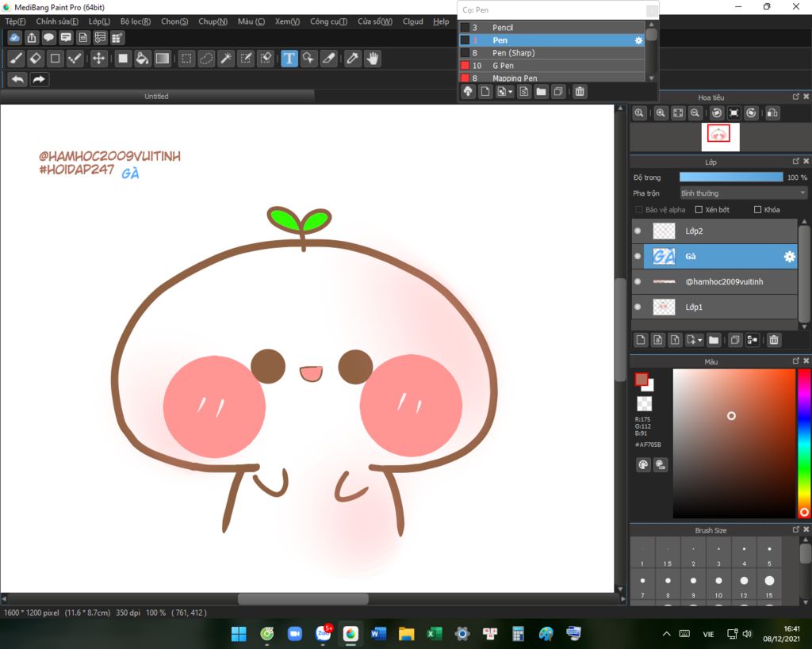Rotate the canvas left in navigator
The image size is (812, 649).
click(717, 113)
